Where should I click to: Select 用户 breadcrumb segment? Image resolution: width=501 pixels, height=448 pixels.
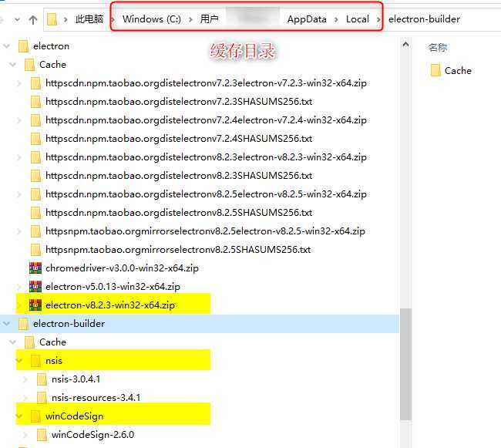click(x=210, y=19)
